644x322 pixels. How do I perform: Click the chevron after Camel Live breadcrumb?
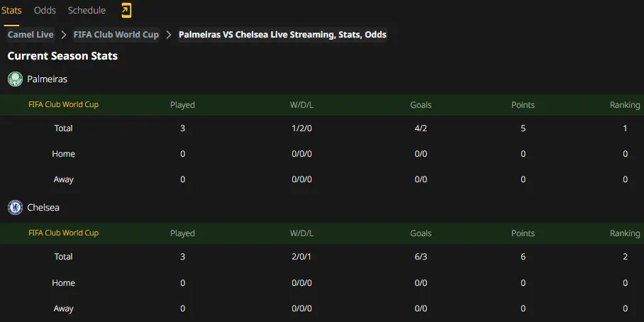[64, 35]
